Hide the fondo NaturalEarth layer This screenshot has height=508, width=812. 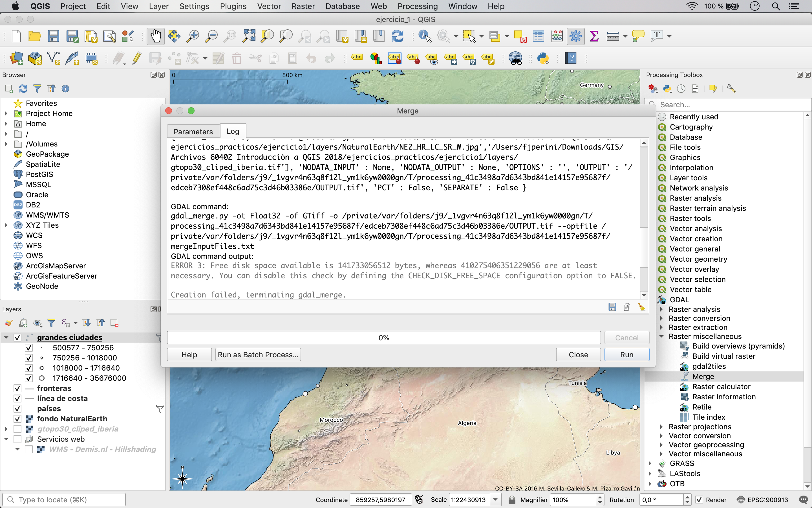17,419
